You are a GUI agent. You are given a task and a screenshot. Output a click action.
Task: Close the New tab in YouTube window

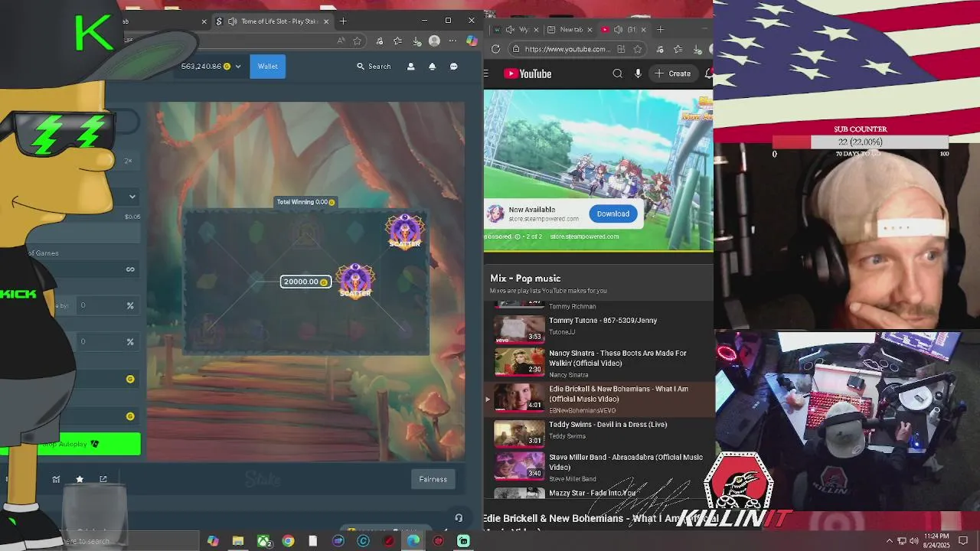click(x=590, y=30)
